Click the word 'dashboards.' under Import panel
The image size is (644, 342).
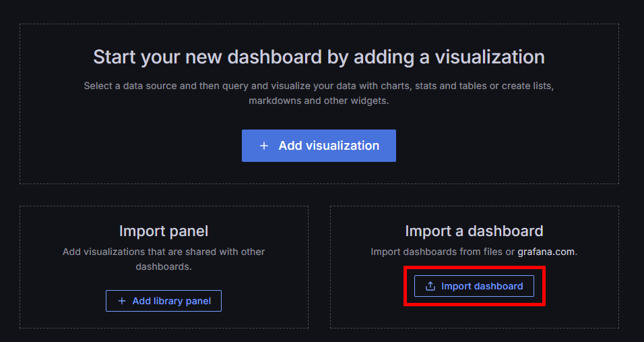(x=164, y=266)
